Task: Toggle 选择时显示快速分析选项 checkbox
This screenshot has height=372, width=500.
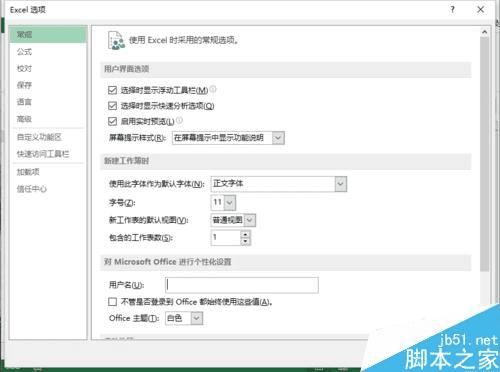Action: click(112, 106)
